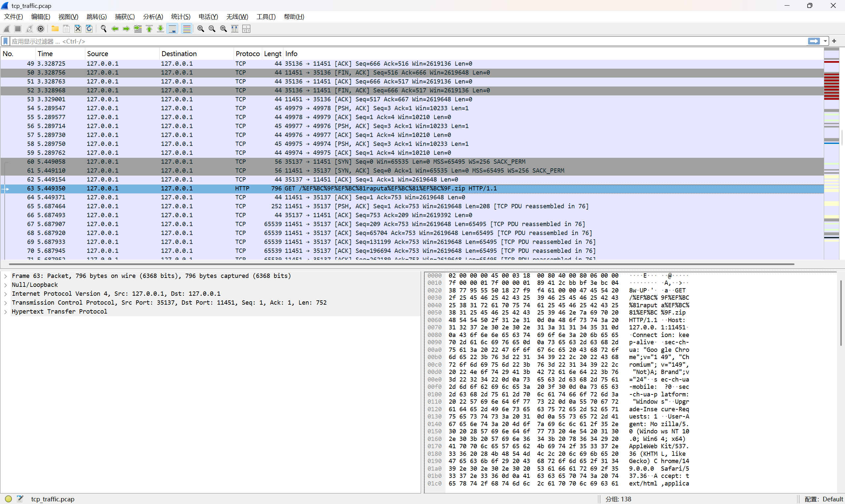Viewport: 845px width, 504px height.
Task: Expand the Hypertext Transfer Protocol tree
Action: coord(6,312)
